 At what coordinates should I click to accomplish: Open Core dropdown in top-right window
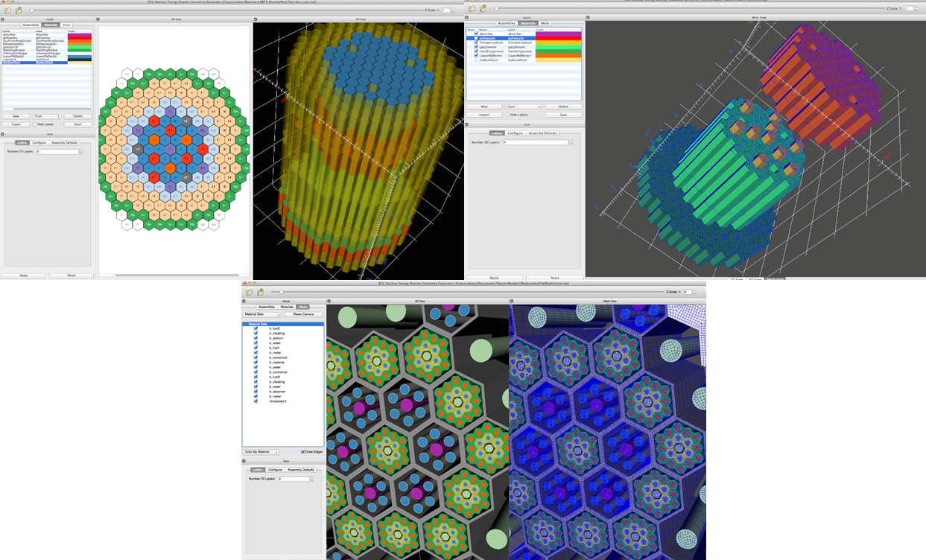coord(524,106)
